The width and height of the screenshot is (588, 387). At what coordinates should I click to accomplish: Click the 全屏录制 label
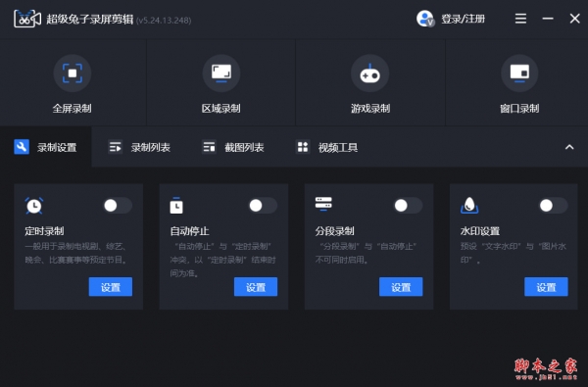click(72, 109)
